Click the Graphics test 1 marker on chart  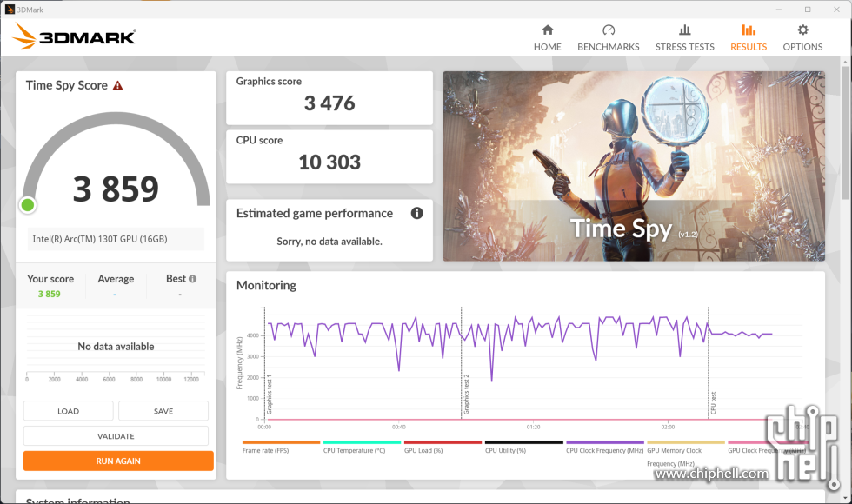[269, 395]
